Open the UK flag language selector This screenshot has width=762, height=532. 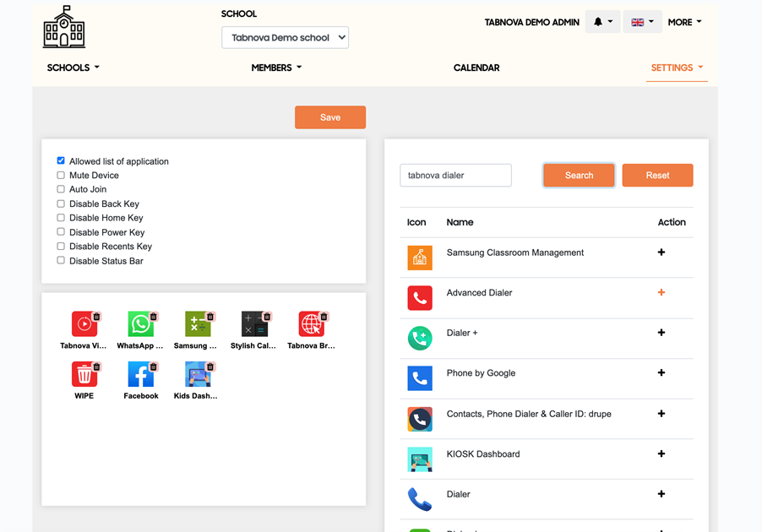642,22
